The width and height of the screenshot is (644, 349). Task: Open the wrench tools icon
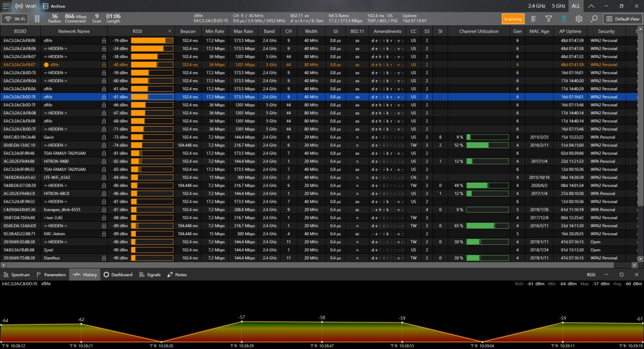(563, 19)
